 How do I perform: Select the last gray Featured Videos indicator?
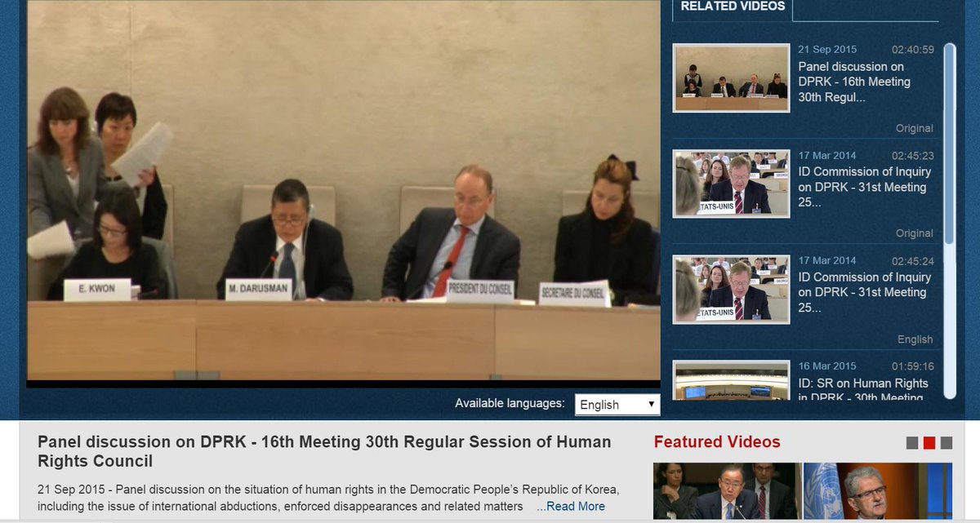point(946,443)
